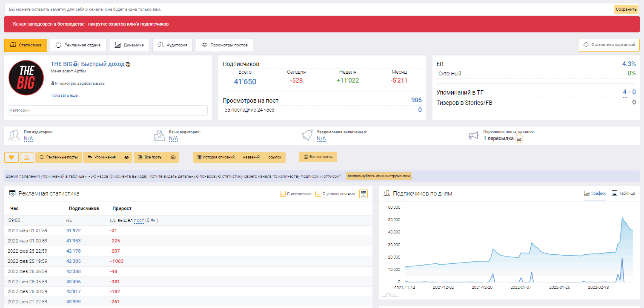Viewport: 644px width, 308px height.
Task: Click the layers icon next to Все посты
Action: point(173,157)
